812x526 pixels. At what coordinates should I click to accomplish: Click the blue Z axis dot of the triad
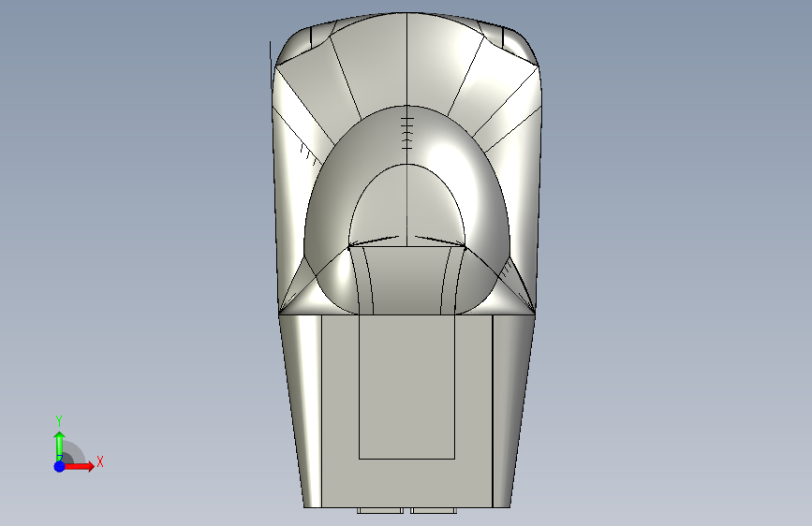click(60, 466)
